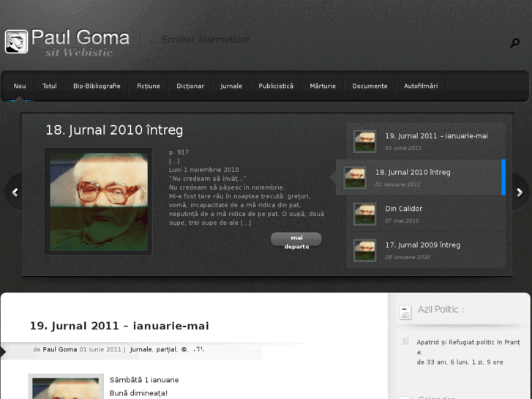Open the Mărturie menu item

tap(323, 86)
